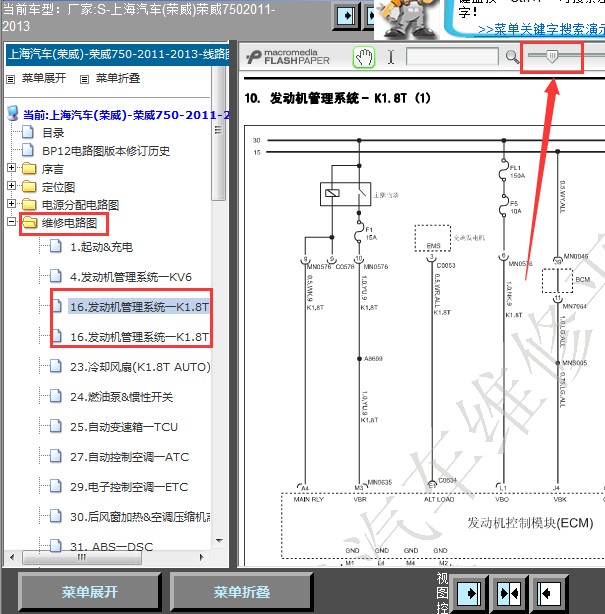Image resolution: width=605 pixels, height=614 pixels.
Task: Open 23.冷却风扇(K1.8T AUTO) diagram
Action: pyautogui.click(x=140, y=367)
